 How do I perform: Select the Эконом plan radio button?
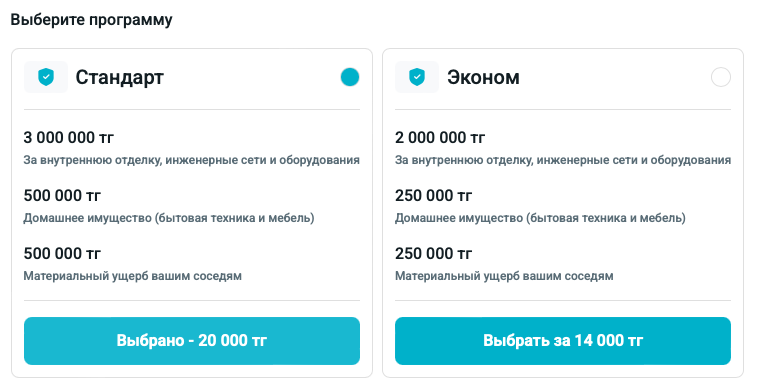tap(721, 77)
